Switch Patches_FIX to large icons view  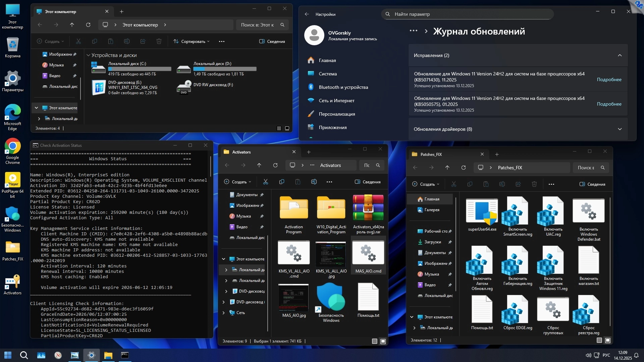tap(607, 340)
